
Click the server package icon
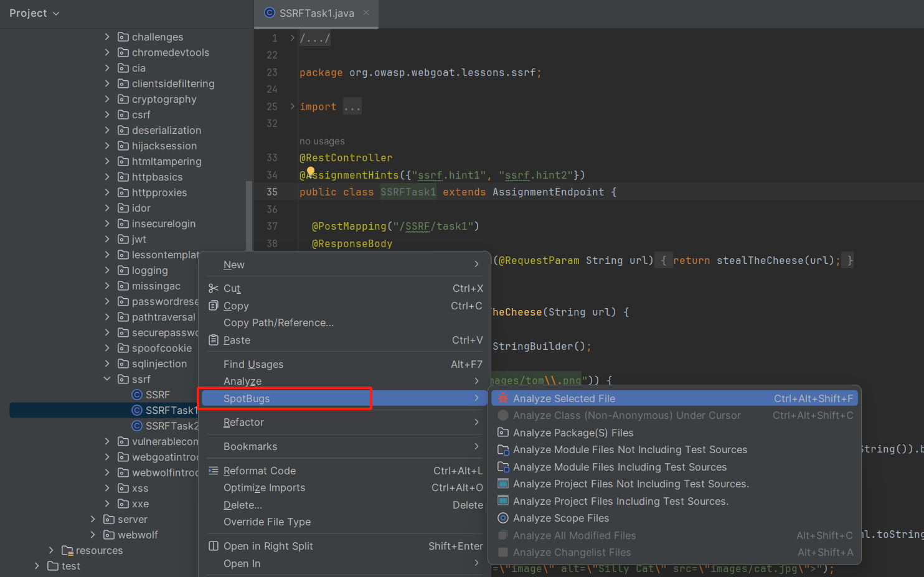pos(109,519)
